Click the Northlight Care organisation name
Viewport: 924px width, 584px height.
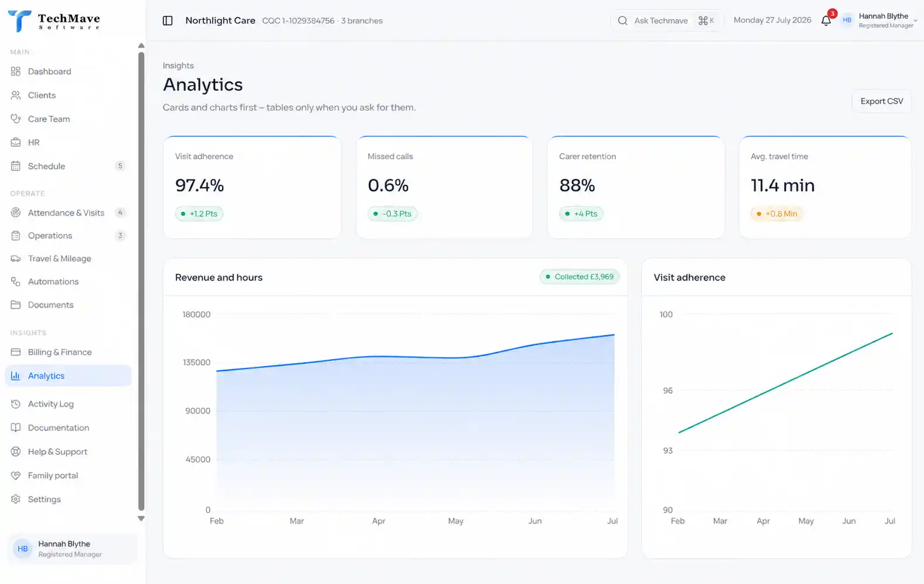click(x=220, y=21)
